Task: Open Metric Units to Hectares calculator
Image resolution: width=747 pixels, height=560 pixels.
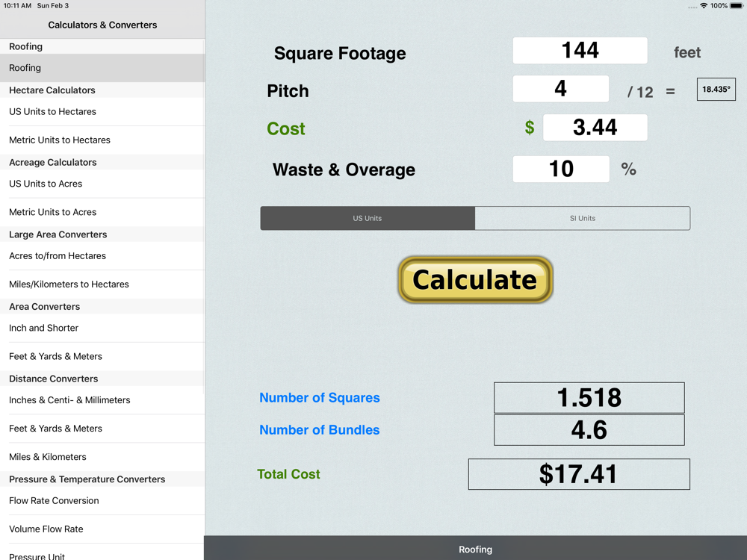Action: pyautogui.click(x=102, y=140)
